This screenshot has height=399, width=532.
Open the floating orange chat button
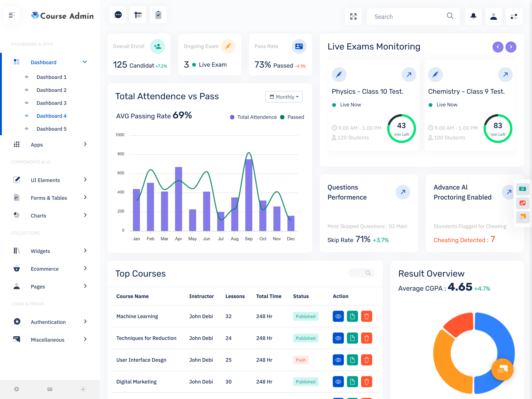tap(502, 369)
